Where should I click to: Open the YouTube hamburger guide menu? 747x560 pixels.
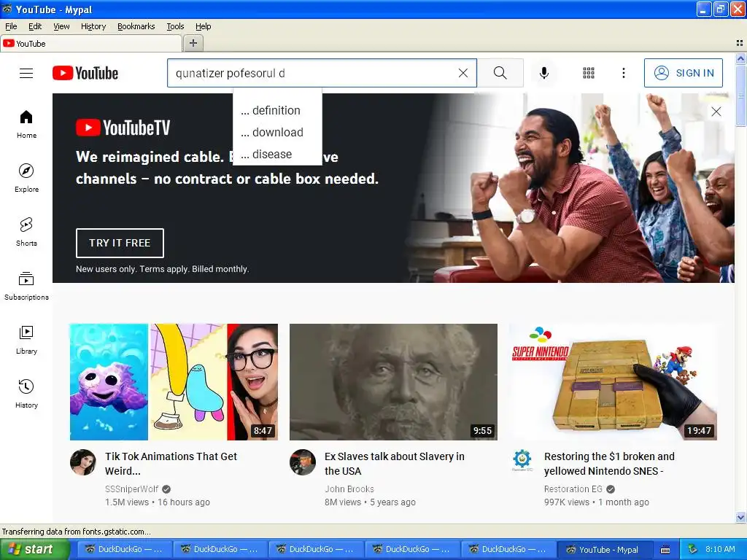[x=26, y=73]
